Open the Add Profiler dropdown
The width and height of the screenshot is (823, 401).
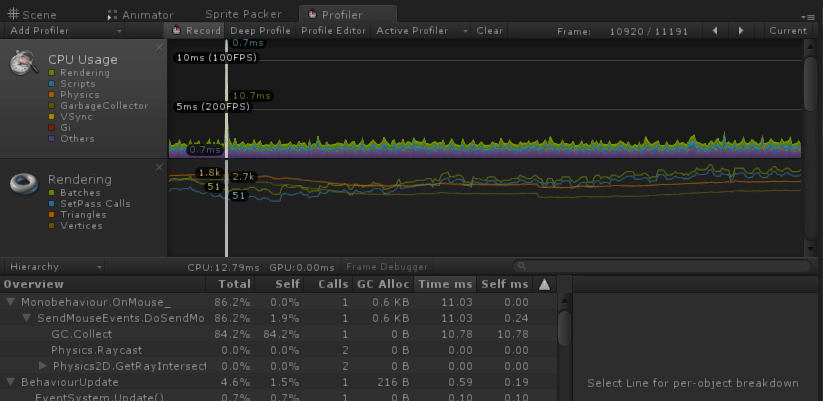click(66, 31)
